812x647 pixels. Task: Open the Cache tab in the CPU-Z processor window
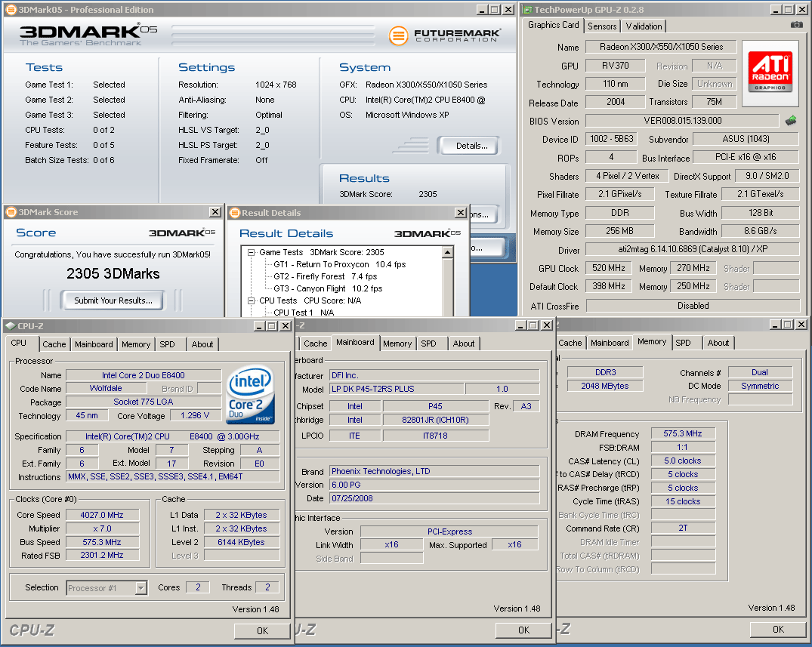(54, 344)
